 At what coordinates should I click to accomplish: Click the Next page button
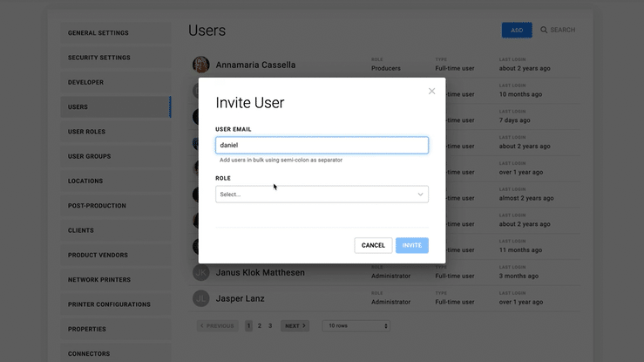coord(295,326)
